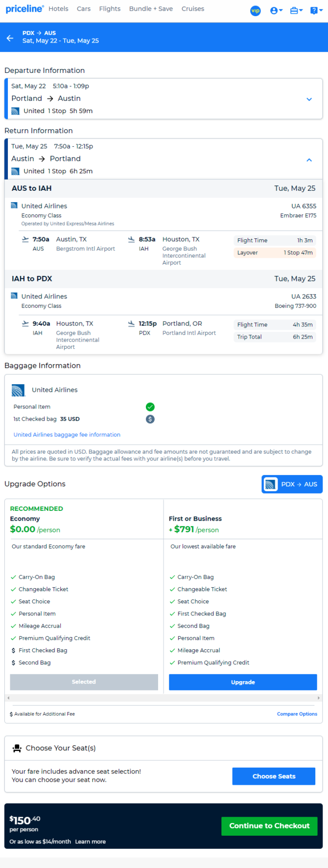The image size is (328, 868).
Task: Click the priceline logo
Action: coord(24,9)
